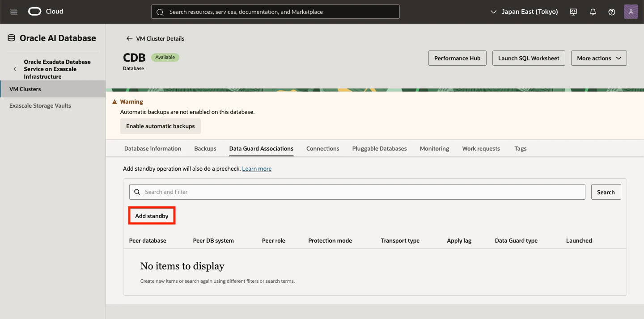The image size is (644, 319).
Task: Click the Oracle Cloud logo
Action: [x=46, y=12]
